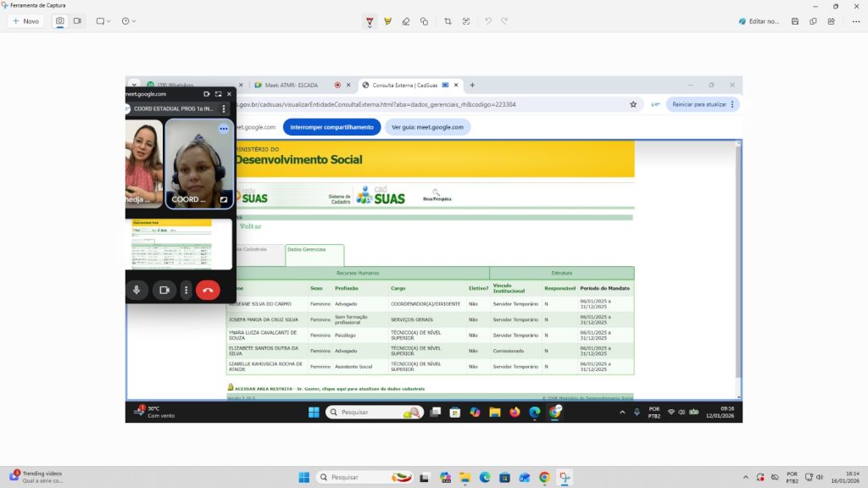Save the capture with the floppy disk icon

tap(795, 21)
